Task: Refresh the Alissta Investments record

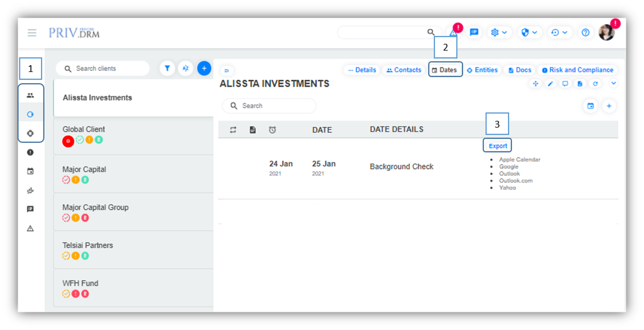Action: 595,84
